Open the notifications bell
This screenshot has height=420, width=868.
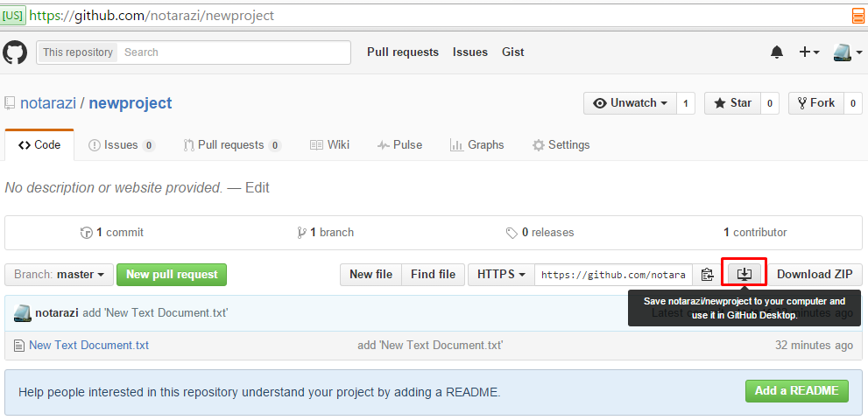click(x=777, y=52)
